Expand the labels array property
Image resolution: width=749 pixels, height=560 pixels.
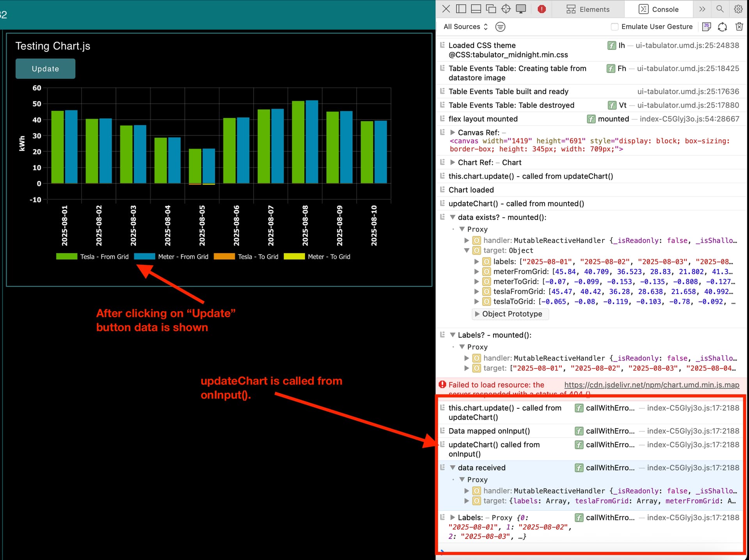pos(476,262)
